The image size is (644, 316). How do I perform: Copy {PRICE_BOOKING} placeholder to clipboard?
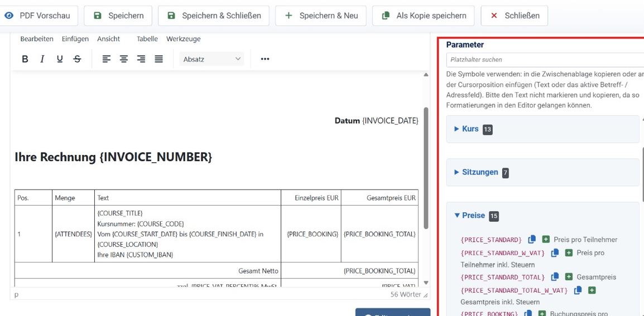pyautogui.click(x=528, y=314)
